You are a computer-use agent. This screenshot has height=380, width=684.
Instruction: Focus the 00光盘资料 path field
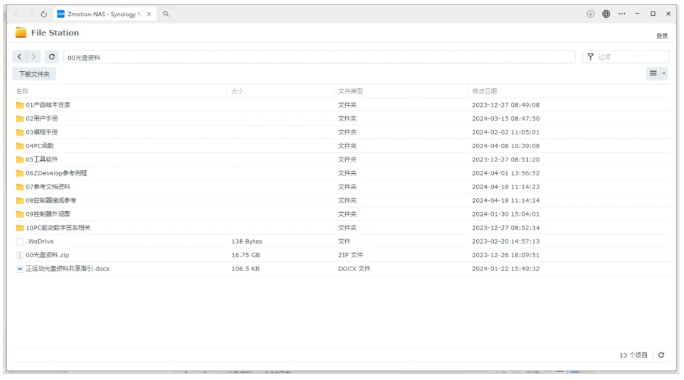pyautogui.click(x=319, y=57)
